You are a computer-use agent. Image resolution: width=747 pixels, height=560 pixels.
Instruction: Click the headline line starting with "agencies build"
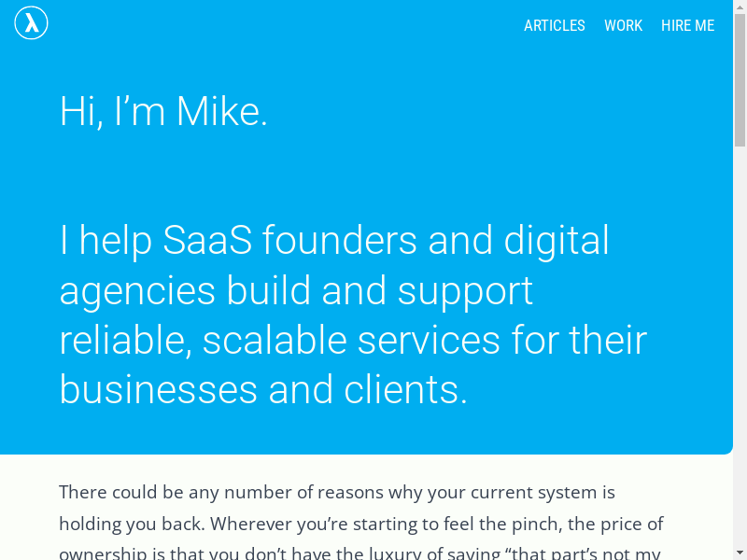296,291
